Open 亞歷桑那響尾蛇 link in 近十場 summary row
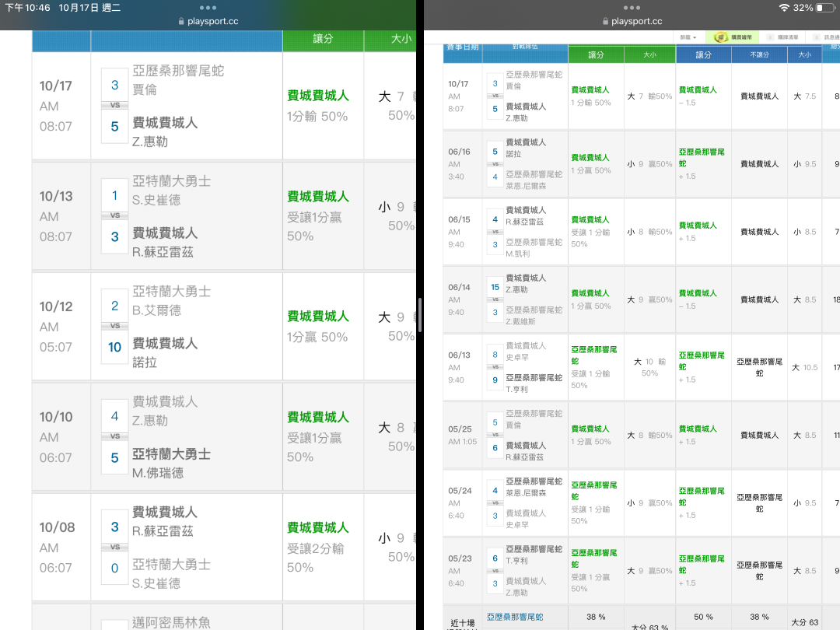The width and height of the screenshot is (840, 630). (x=515, y=617)
